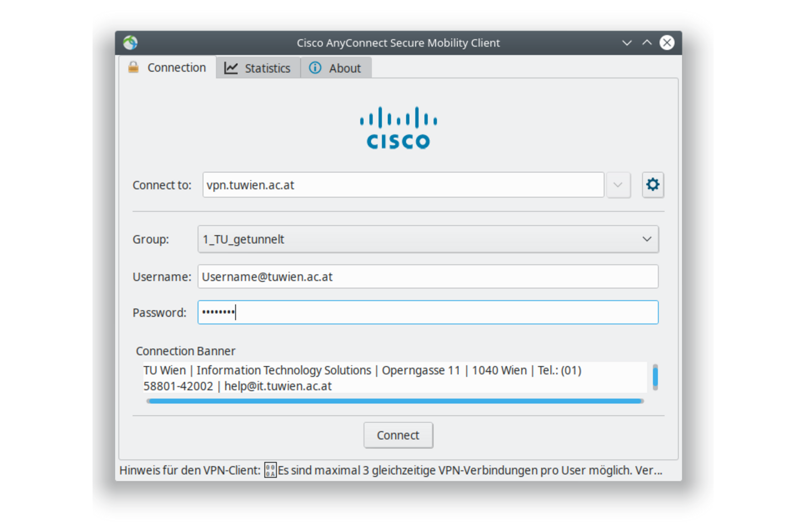Click the banner horizontal scrollbar

click(x=395, y=401)
